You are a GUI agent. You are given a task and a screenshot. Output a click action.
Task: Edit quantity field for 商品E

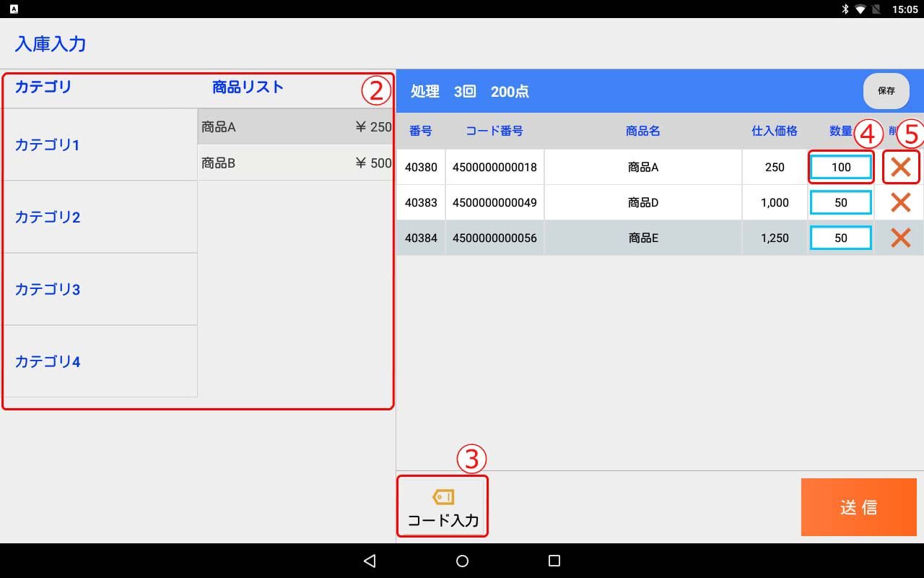pyautogui.click(x=841, y=238)
